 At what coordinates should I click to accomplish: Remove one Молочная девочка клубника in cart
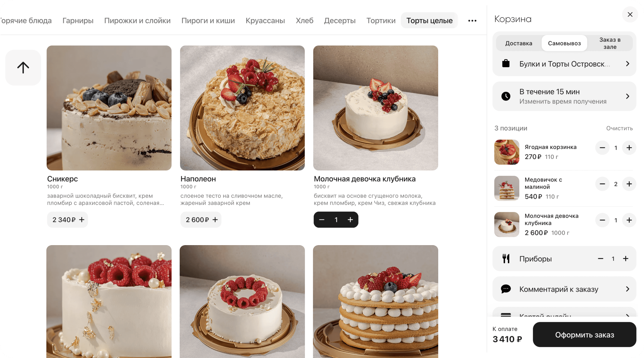pyautogui.click(x=602, y=220)
